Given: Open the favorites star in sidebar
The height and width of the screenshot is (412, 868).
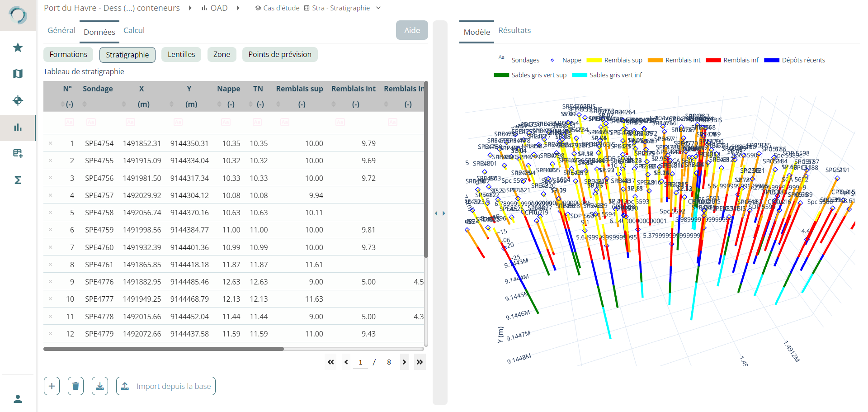Looking at the screenshot, I should (x=18, y=47).
